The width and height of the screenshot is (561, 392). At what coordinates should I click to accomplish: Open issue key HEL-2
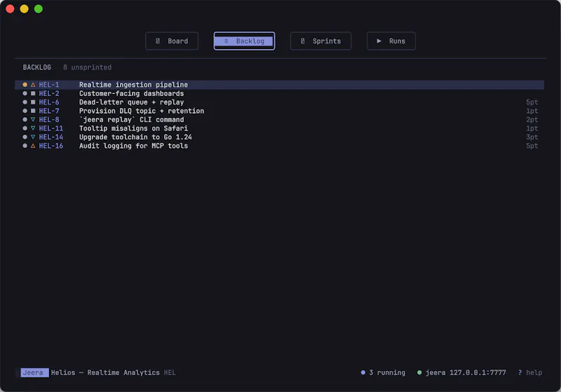[49, 93]
